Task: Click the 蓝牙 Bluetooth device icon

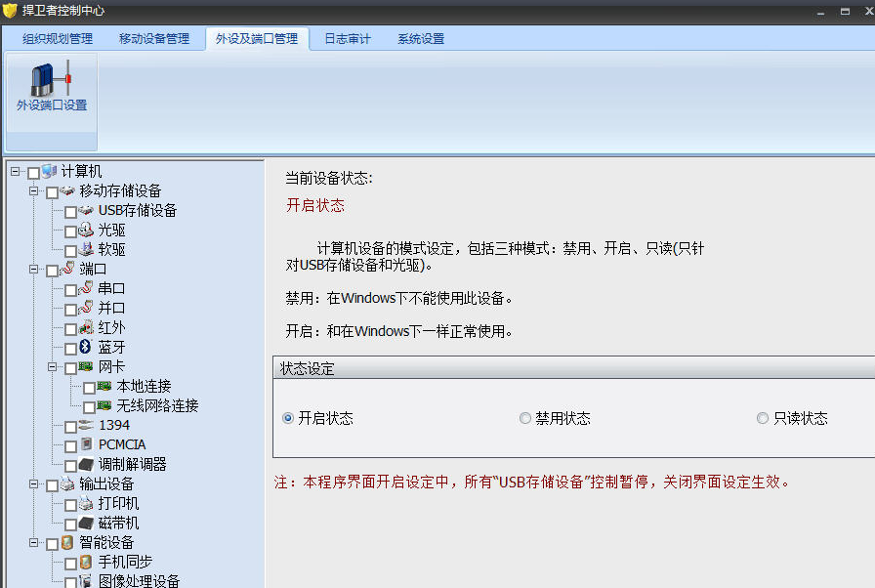Action: click(x=87, y=347)
